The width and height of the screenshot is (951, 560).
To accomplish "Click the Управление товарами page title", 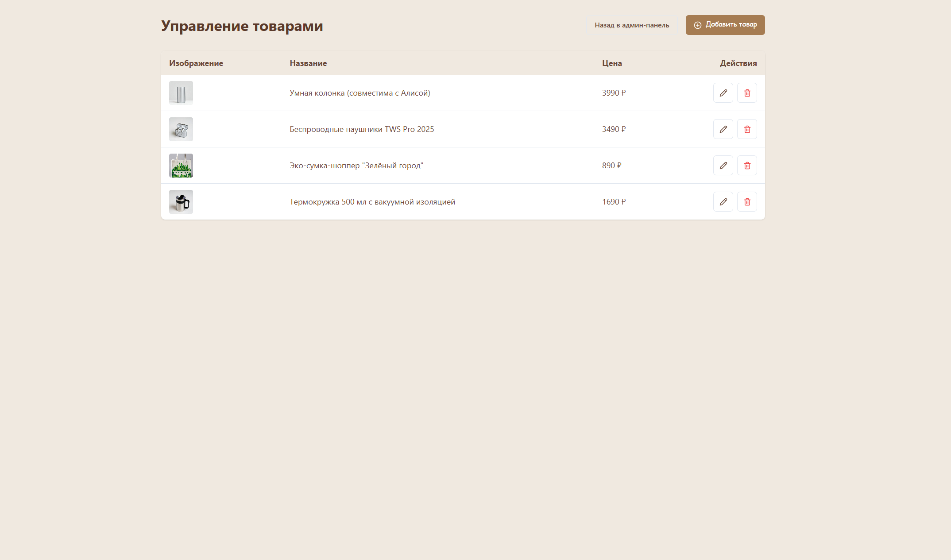I will pyautogui.click(x=242, y=26).
